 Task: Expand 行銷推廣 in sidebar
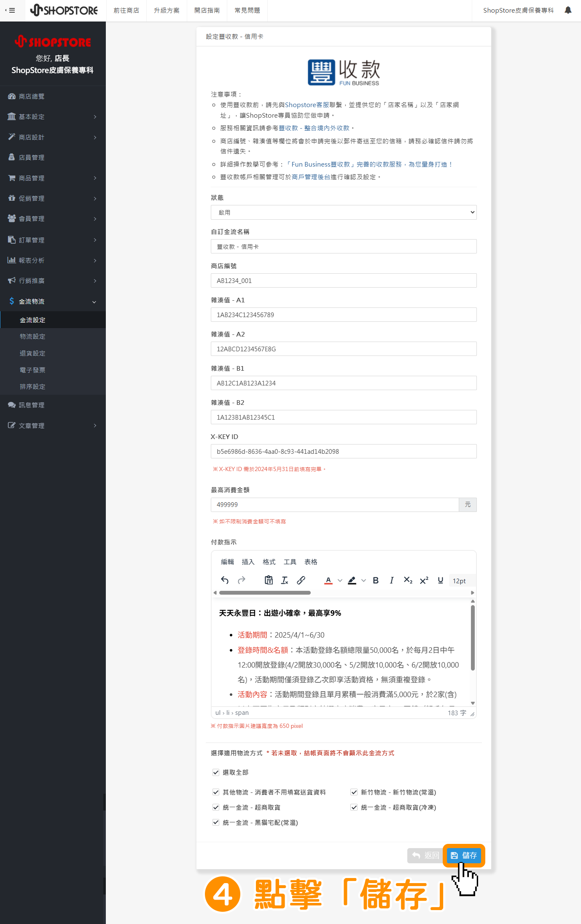pos(53,280)
